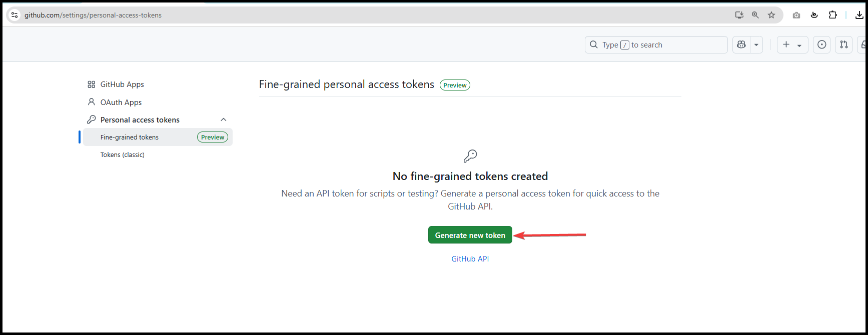View site information icon beside the URL

tap(15, 15)
